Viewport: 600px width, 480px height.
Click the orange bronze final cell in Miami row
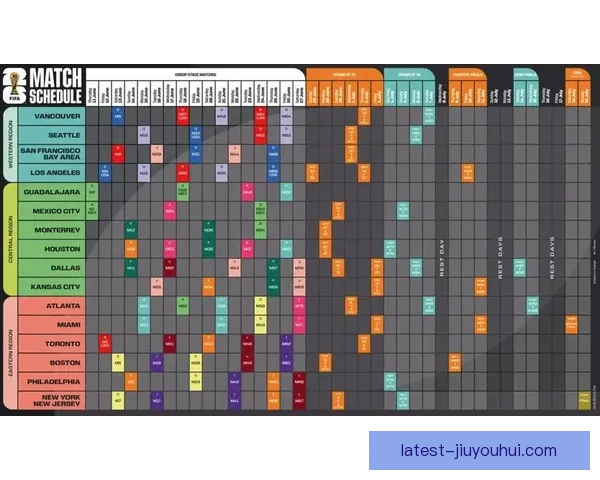click(571, 325)
